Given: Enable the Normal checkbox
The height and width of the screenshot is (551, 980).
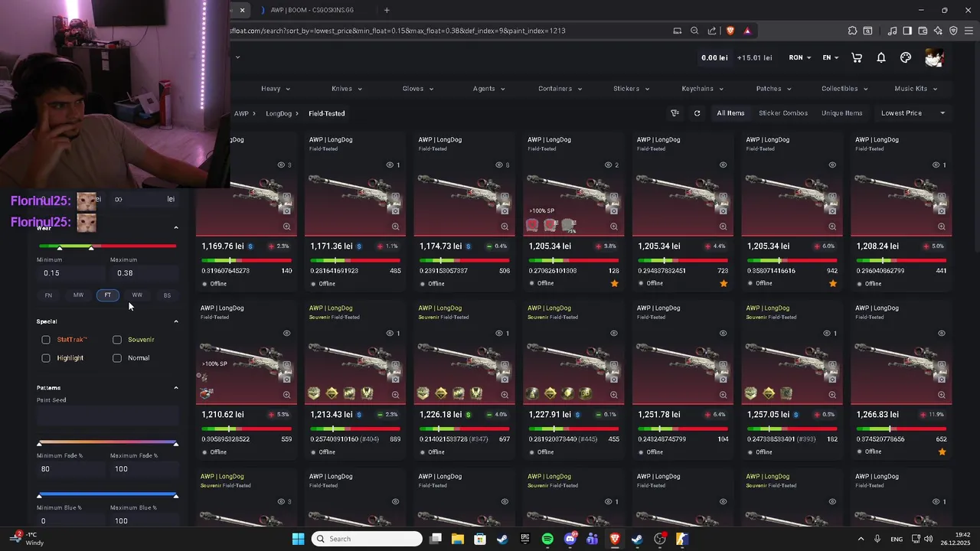Looking at the screenshot, I should [117, 358].
